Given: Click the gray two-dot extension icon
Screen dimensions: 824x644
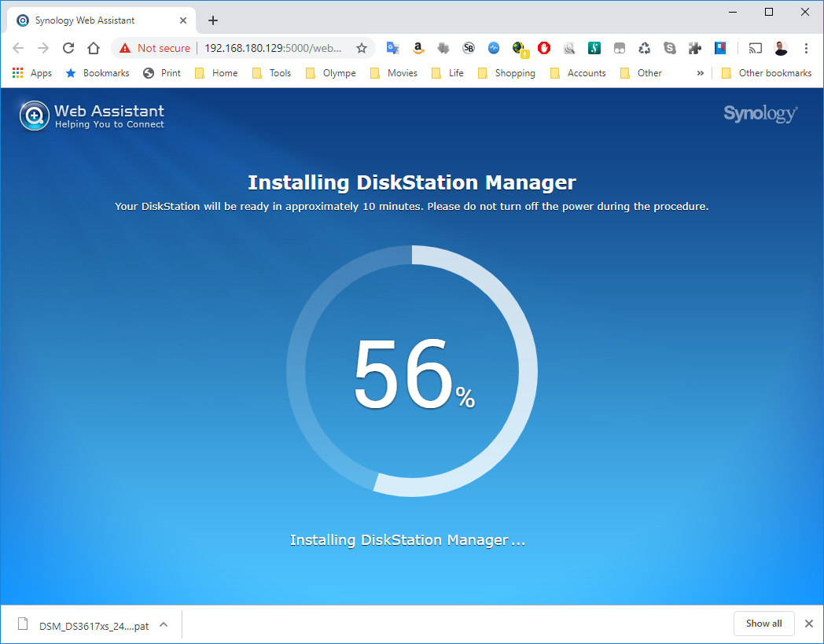Looking at the screenshot, I should [x=619, y=49].
